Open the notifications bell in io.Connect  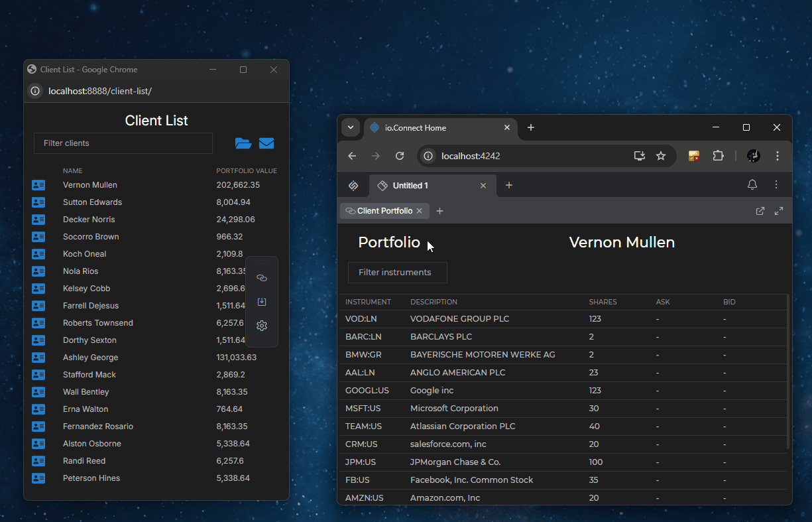click(752, 185)
